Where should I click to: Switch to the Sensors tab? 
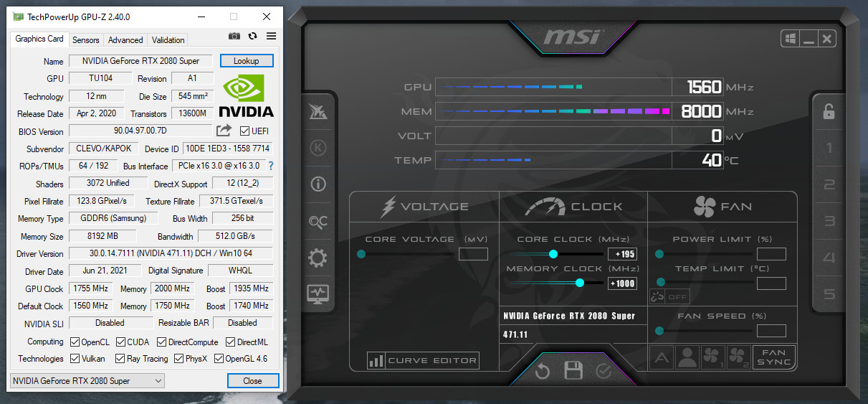(86, 40)
